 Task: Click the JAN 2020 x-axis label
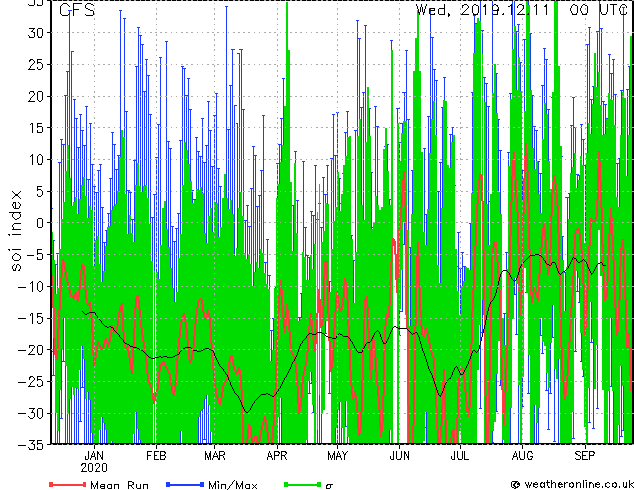pos(94,462)
